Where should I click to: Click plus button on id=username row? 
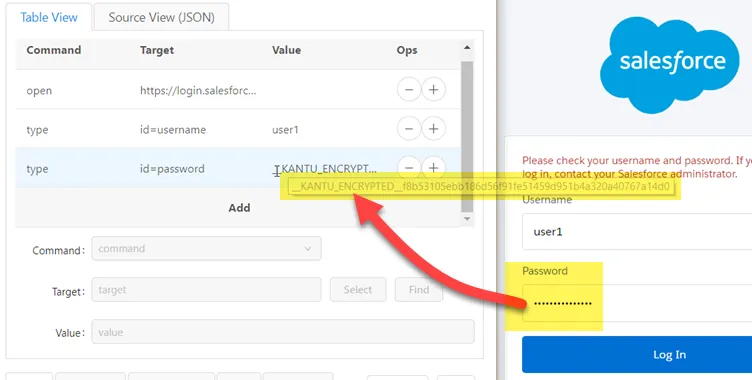coord(434,129)
